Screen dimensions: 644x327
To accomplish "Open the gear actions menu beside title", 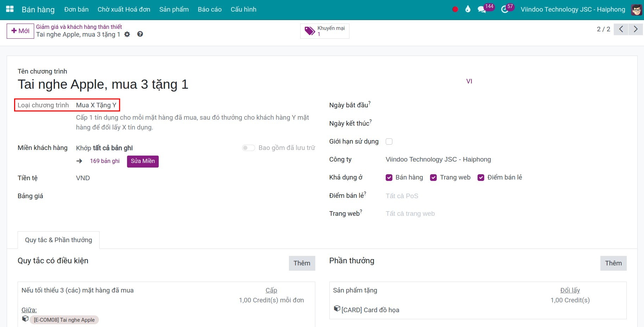I will point(127,34).
